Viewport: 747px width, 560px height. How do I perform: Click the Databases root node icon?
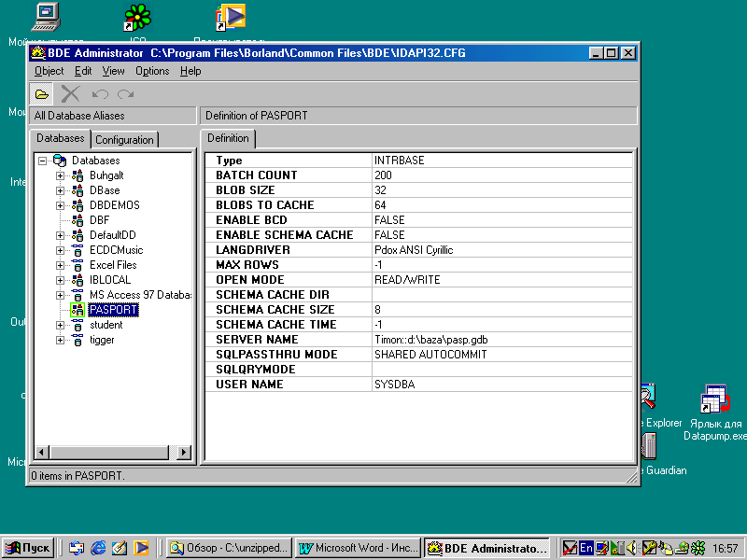(x=60, y=161)
